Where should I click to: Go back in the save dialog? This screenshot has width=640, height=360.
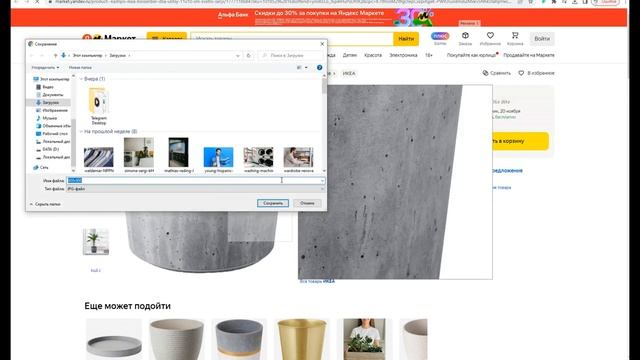32,56
